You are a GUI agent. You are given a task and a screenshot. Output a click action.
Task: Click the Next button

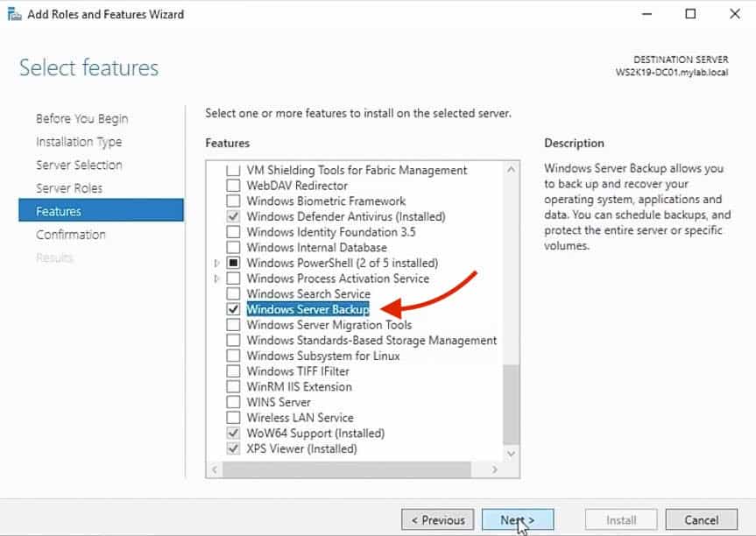[x=518, y=519]
